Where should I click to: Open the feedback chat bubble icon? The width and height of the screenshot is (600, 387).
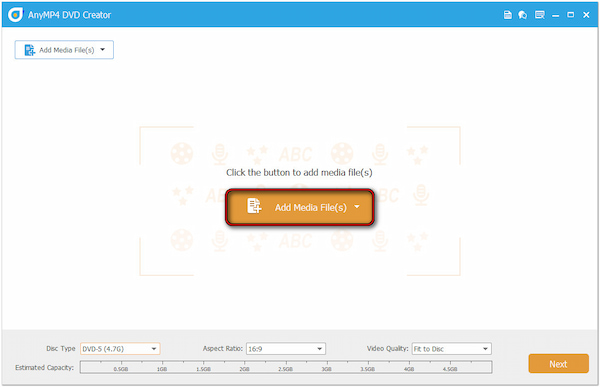point(522,15)
